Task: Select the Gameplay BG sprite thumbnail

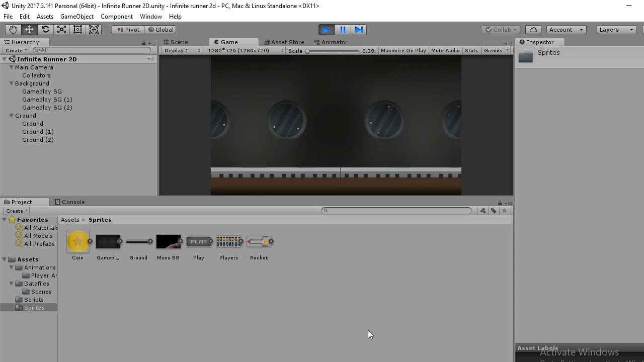Action: click(x=108, y=242)
